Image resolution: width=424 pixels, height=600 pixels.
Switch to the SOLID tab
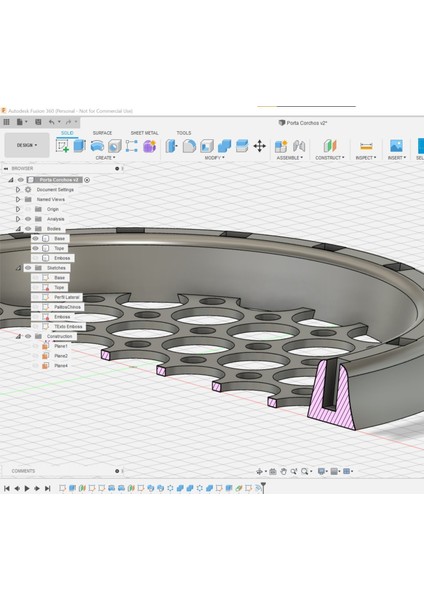67,133
